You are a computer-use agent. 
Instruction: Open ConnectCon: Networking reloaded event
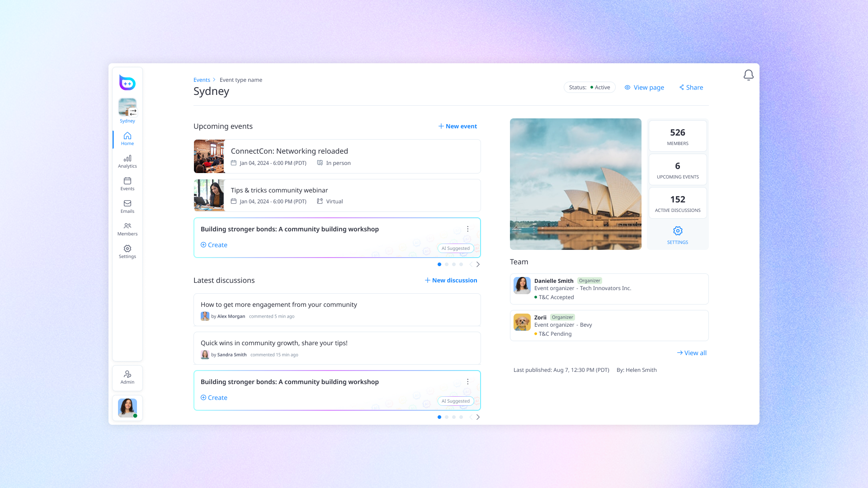pyautogui.click(x=289, y=151)
